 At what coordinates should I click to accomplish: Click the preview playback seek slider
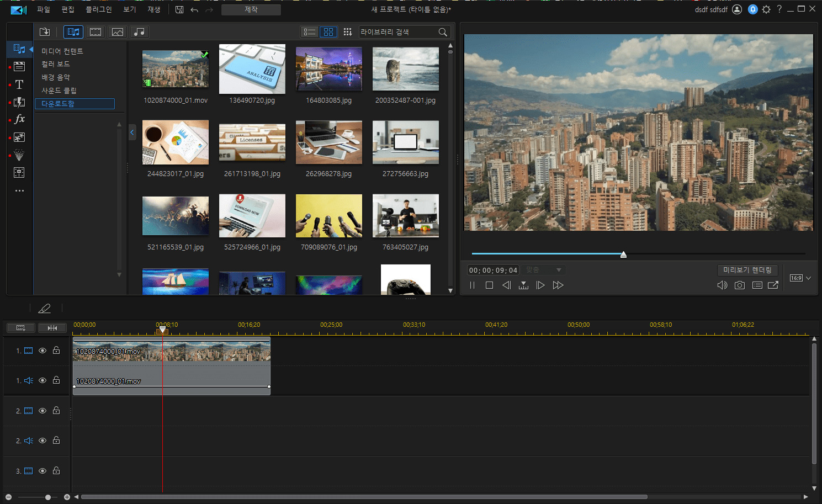click(x=623, y=254)
